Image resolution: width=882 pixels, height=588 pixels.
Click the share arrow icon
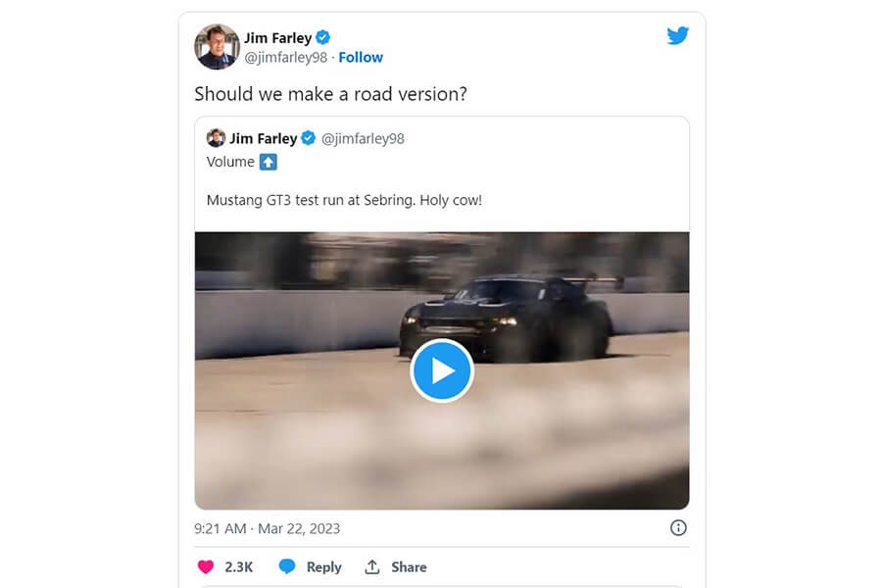[371, 566]
